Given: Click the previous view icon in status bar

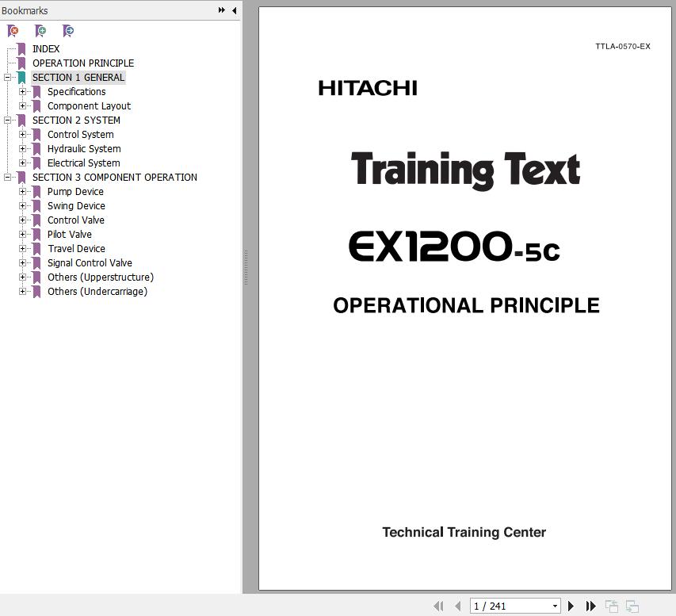Looking at the screenshot, I should tap(612, 606).
